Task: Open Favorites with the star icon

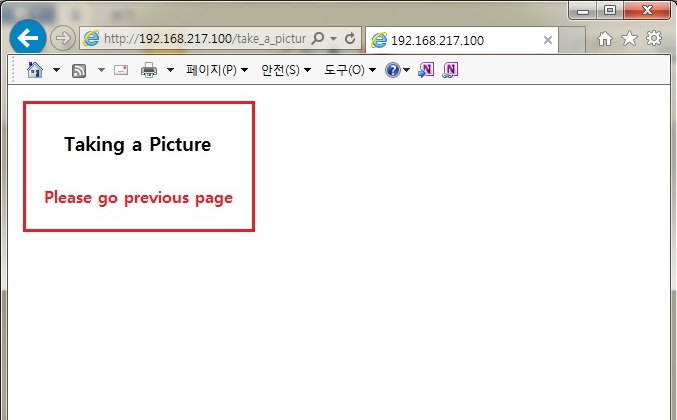Action: [x=630, y=38]
